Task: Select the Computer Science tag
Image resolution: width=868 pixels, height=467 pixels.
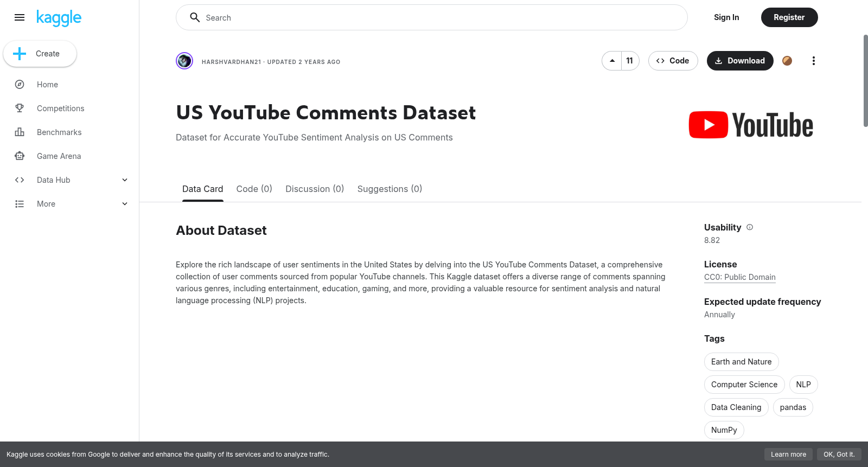Action: click(x=744, y=385)
